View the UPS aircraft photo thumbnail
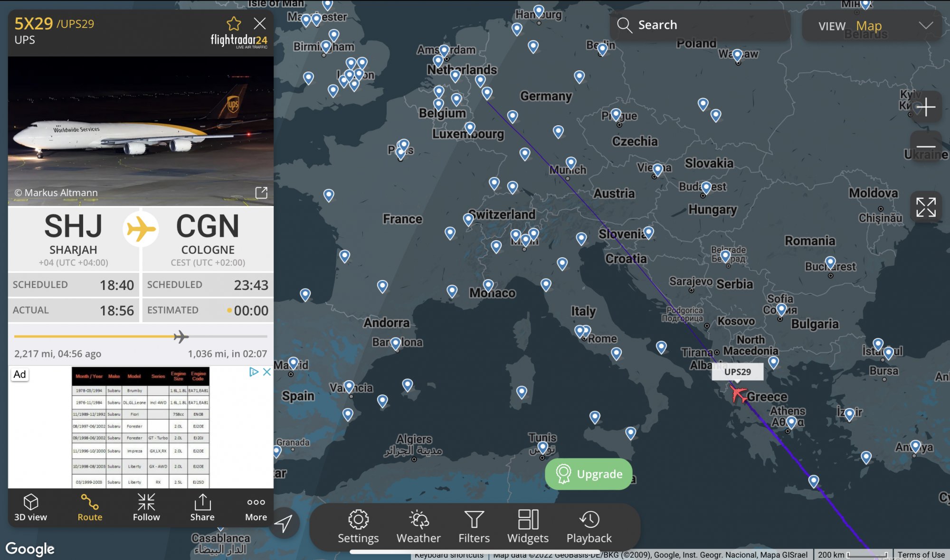 (141, 131)
